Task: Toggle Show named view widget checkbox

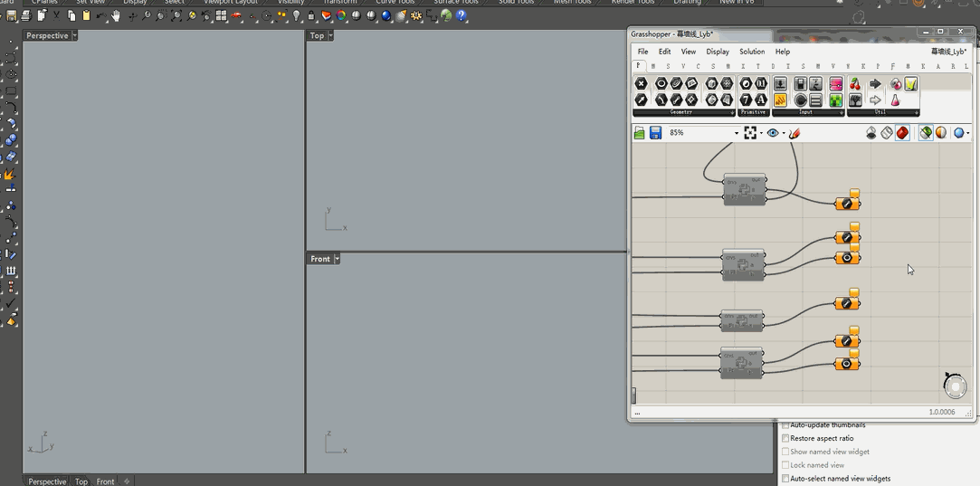Action: pyautogui.click(x=785, y=452)
